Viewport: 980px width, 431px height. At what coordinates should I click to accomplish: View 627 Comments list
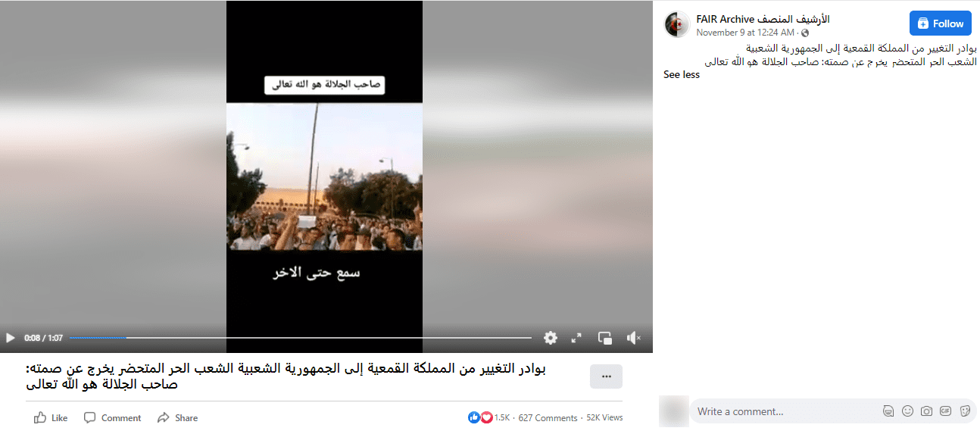(548, 418)
